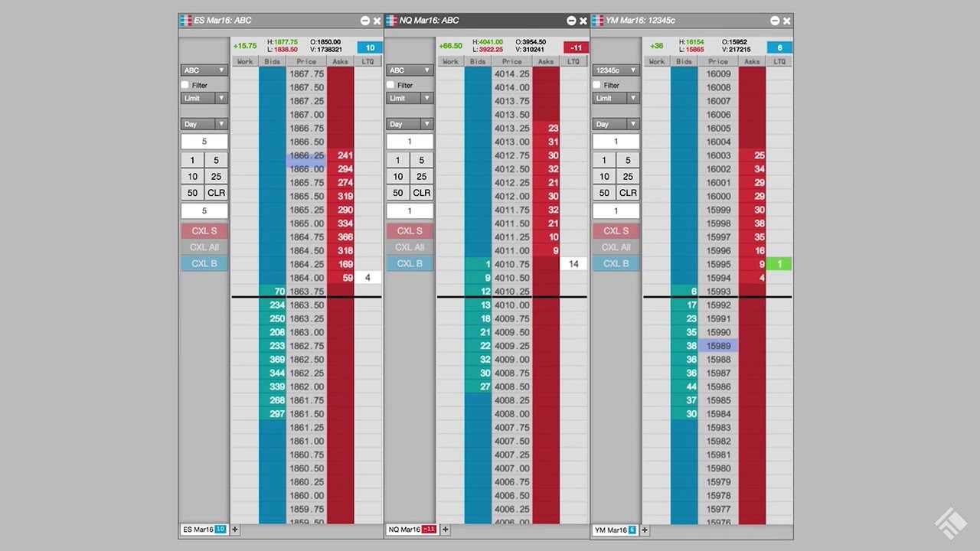Click the Asks column header in NQ ladder
Viewport: 980px width, 551px height.
pyautogui.click(x=546, y=61)
